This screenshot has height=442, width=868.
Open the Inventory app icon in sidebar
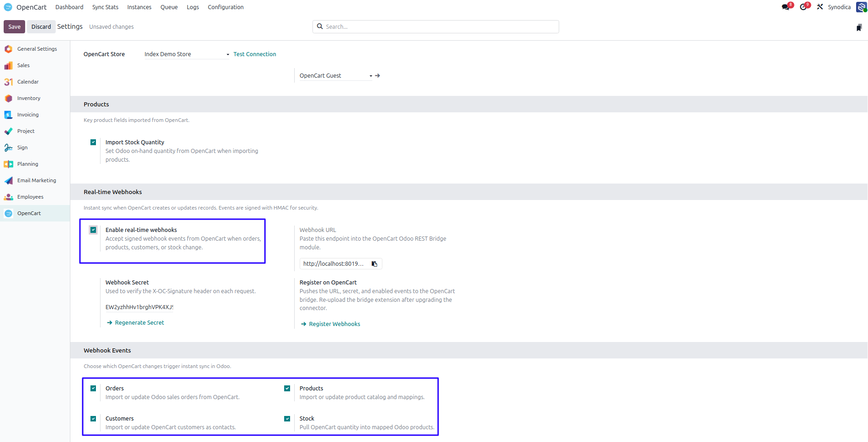(8, 98)
